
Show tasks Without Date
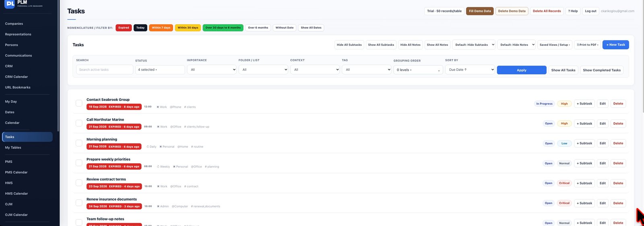285,28
